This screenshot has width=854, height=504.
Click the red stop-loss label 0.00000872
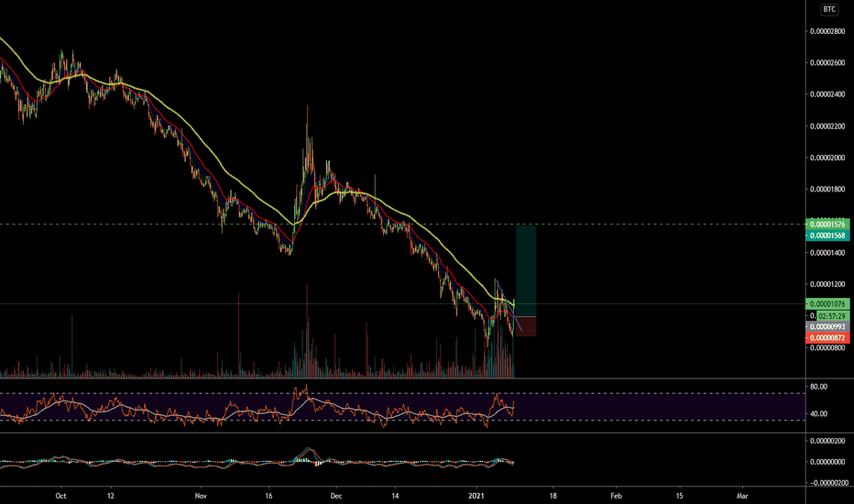pyautogui.click(x=827, y=338)
